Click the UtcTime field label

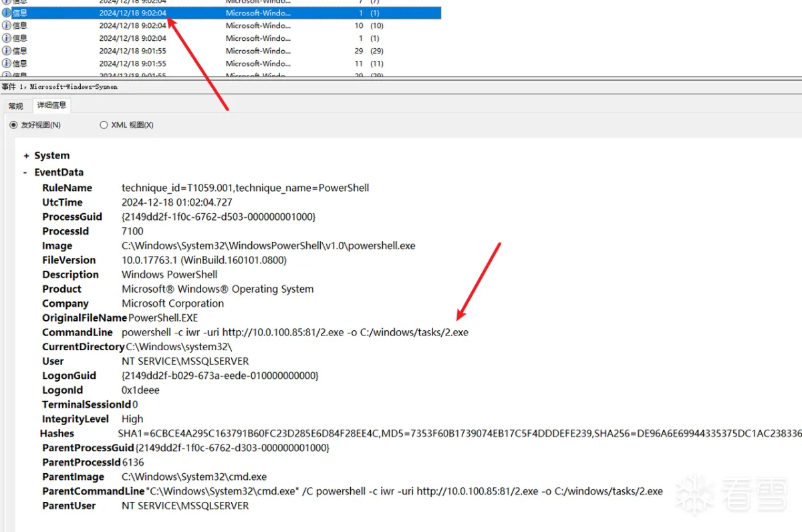[x=62, y=203]
